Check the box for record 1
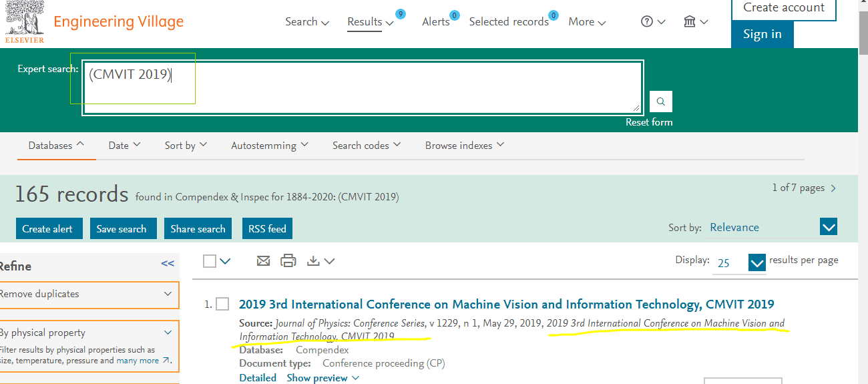The image size is (868, 384). (222, 305)
